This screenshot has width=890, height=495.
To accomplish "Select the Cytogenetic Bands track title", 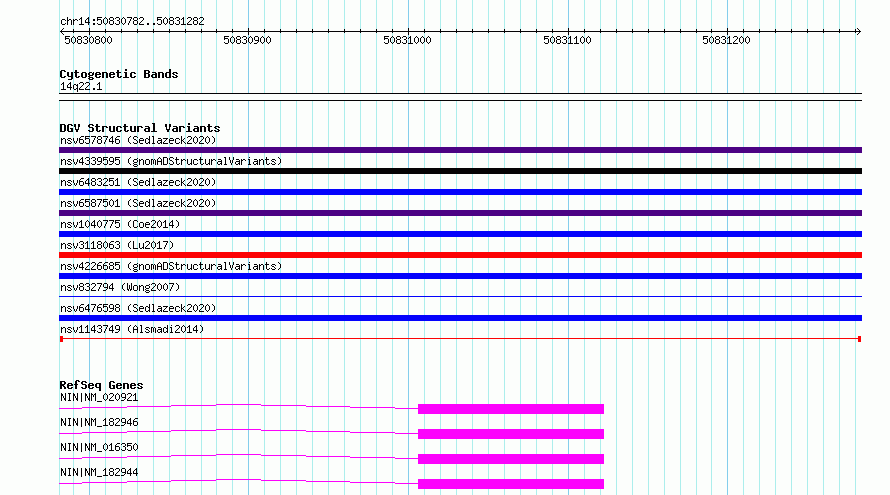I will tap(119, 74).
